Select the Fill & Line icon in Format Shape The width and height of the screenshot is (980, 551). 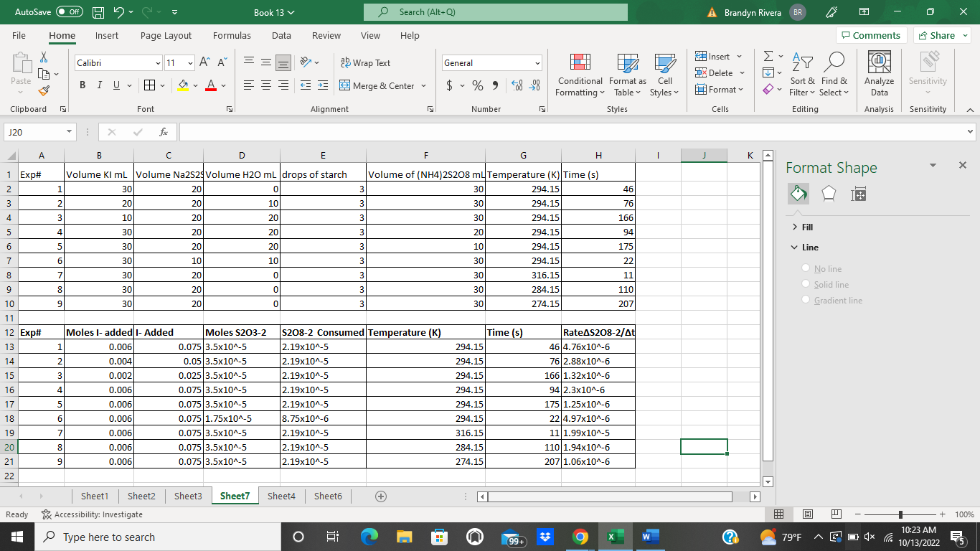click(x=798, y=194)
